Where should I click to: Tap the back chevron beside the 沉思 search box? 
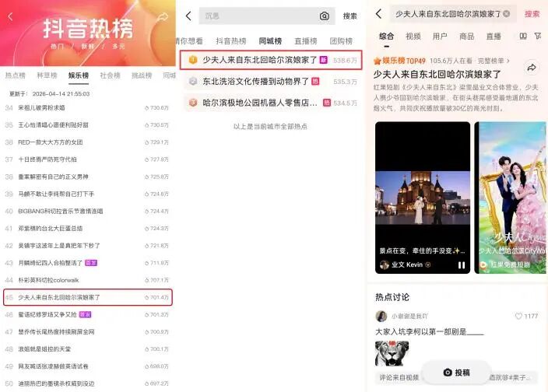point(188,16)
